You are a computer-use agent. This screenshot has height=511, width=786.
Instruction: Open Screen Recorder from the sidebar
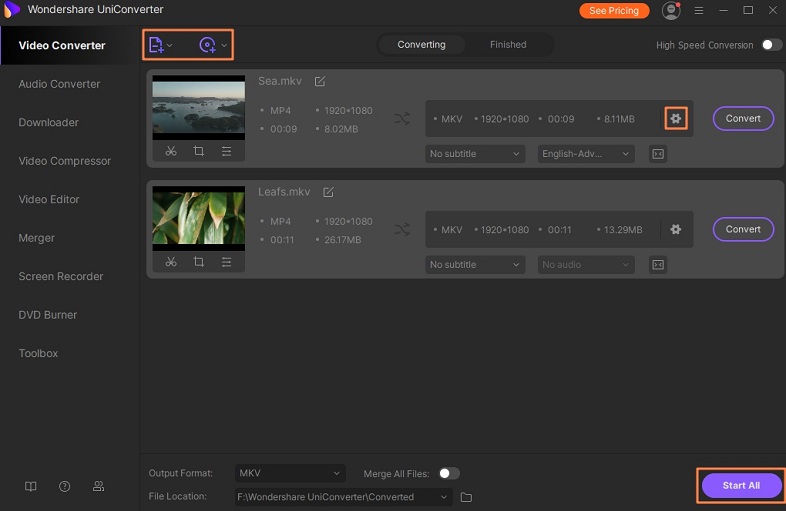point(61,276)
